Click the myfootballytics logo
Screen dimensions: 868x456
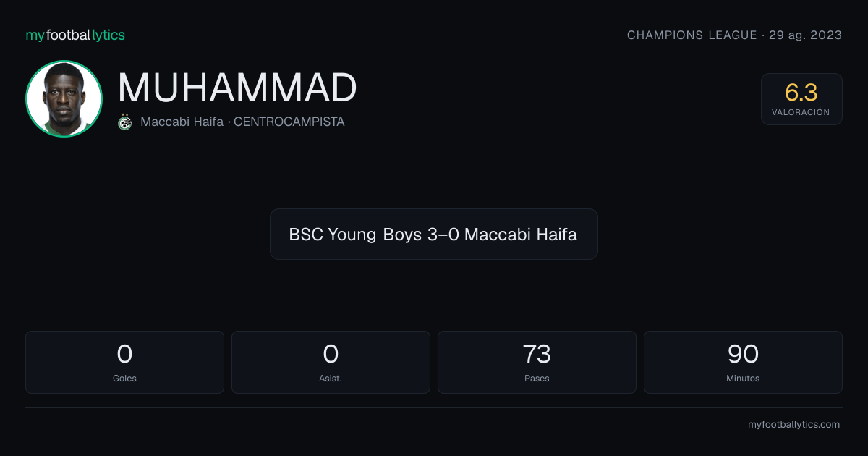(75, 35)
